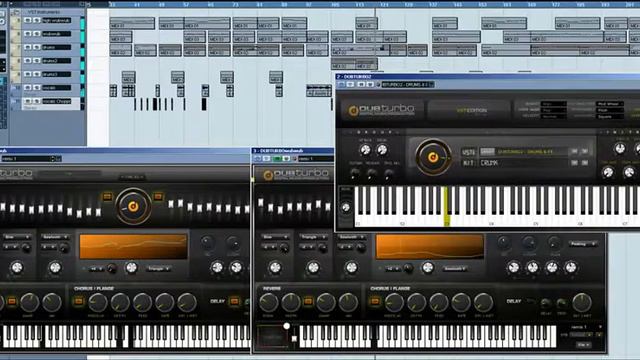This screenshot has height=360, width=640.
Task: Click second header button in DUBTURBO2 drums window
Action: point(351,84)
